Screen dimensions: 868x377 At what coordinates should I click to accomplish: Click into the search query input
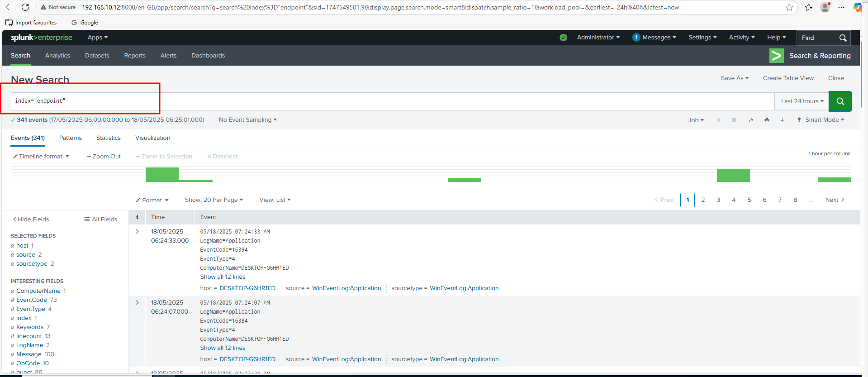point(393,101)
